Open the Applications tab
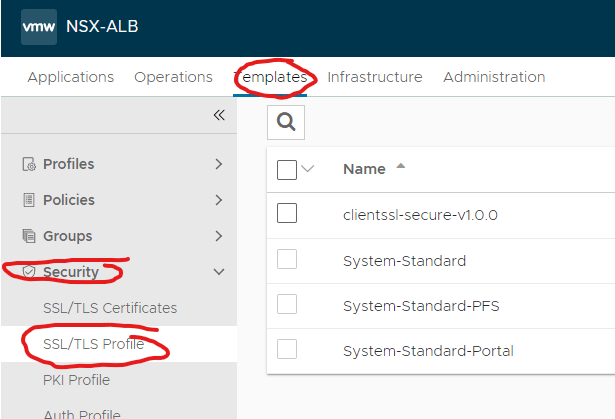615x419 pixels. 71,77
